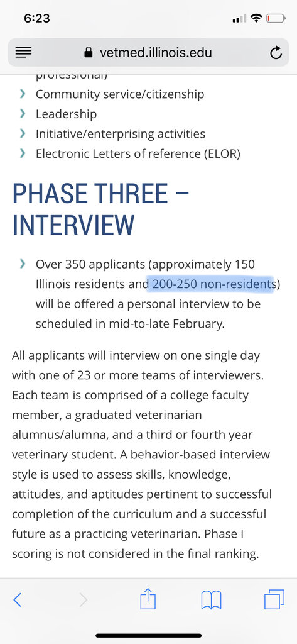Image resolution: width=297 pixels, height=644 pixels.
Task: Tap the home indicator bar at bottom
Action: (x=148, y=636)
